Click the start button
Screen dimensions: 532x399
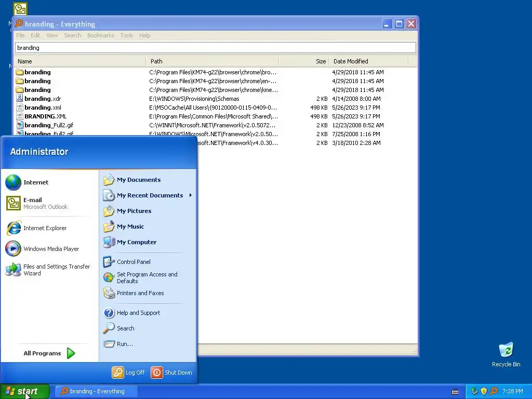[25, 391]
